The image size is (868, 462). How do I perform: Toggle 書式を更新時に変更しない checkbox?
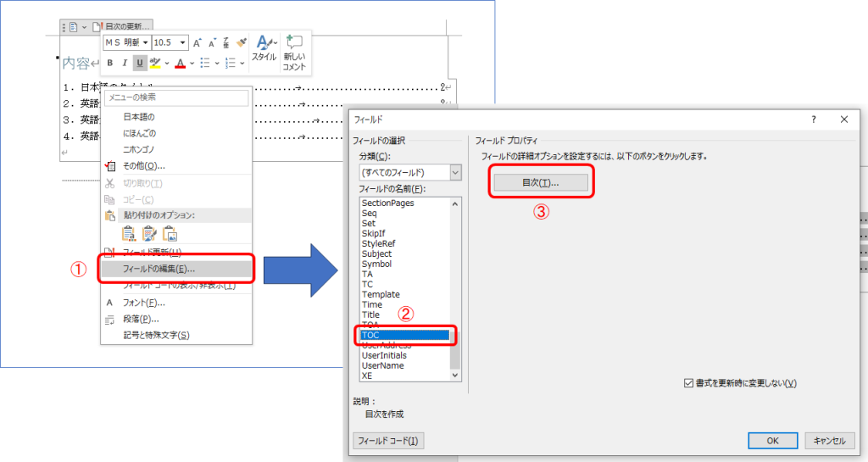(688, 383)
